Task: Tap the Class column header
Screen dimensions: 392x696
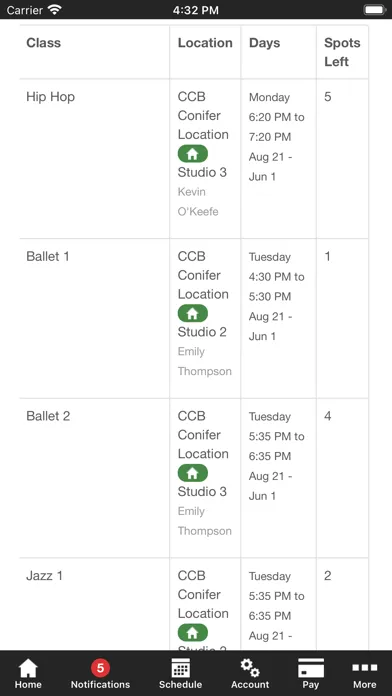Action: pyautogui.click(x=44, y=43)
